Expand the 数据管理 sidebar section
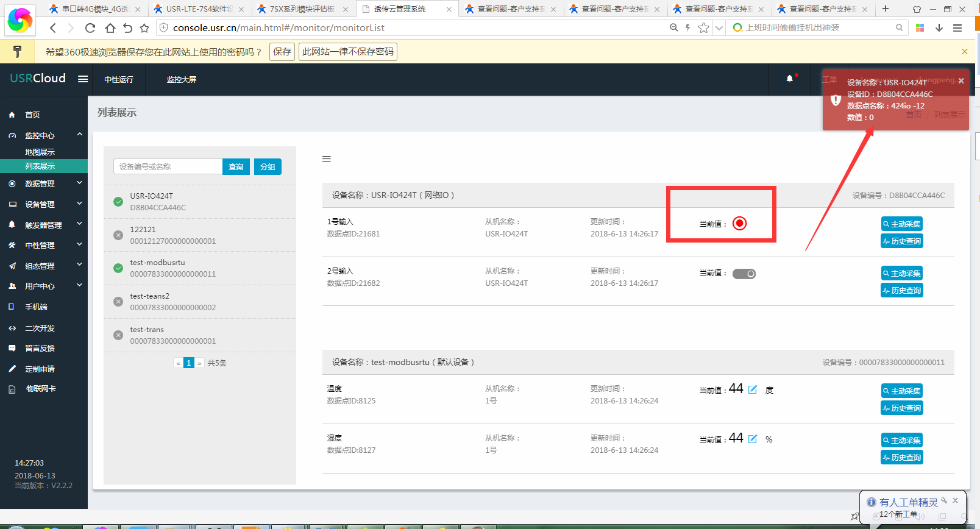980x529 pixels. (79, 183)
